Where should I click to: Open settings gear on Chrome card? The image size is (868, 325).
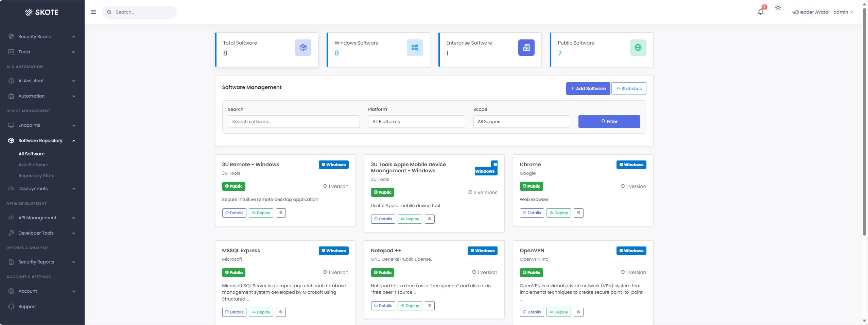click(578, 213)
